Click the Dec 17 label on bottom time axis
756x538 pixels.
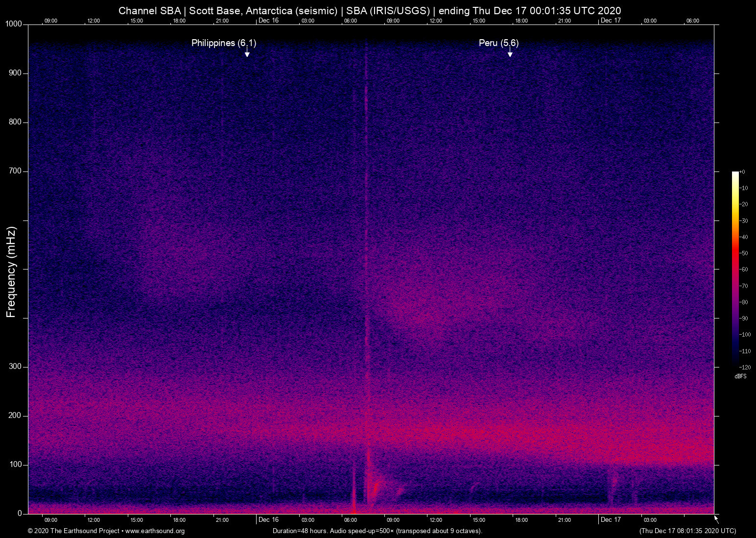pyautogui.click(x=611, y=520)
